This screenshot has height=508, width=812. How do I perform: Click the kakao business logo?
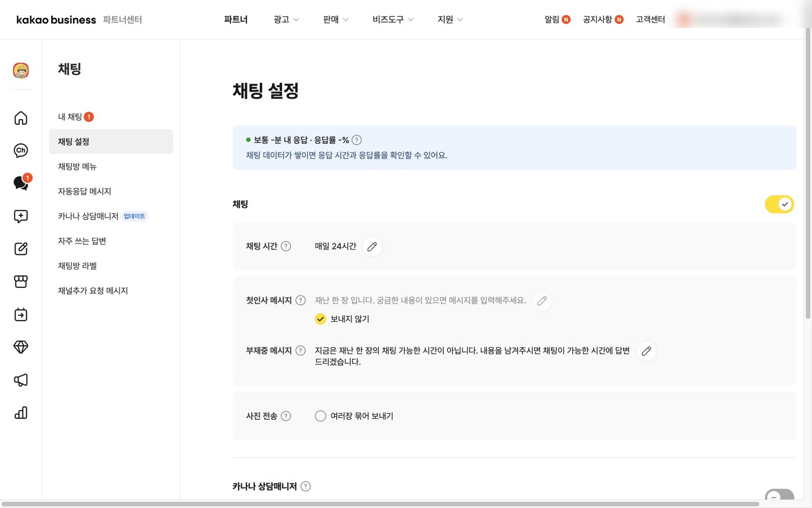pyautogui.click(x=56, y=20)
